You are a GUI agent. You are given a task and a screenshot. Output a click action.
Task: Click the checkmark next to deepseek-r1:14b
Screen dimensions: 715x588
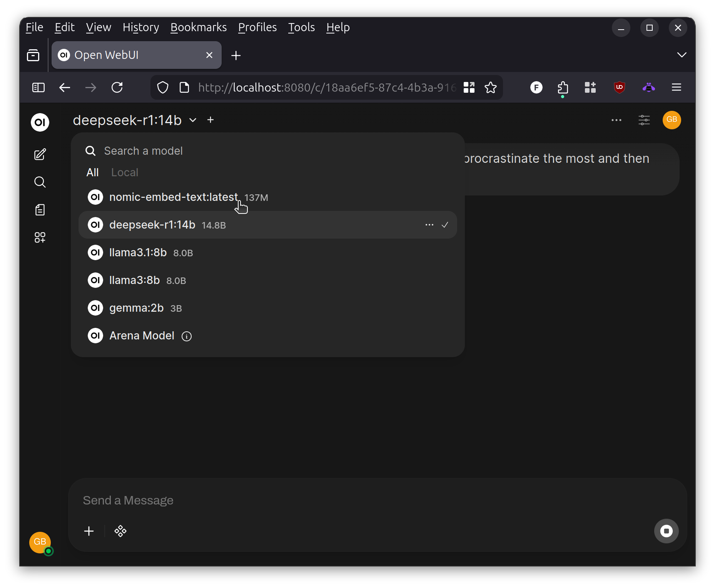pos(445,224)
